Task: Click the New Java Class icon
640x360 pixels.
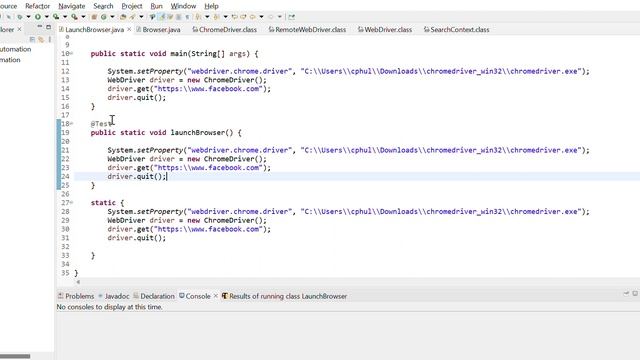Action: point(104,17)
